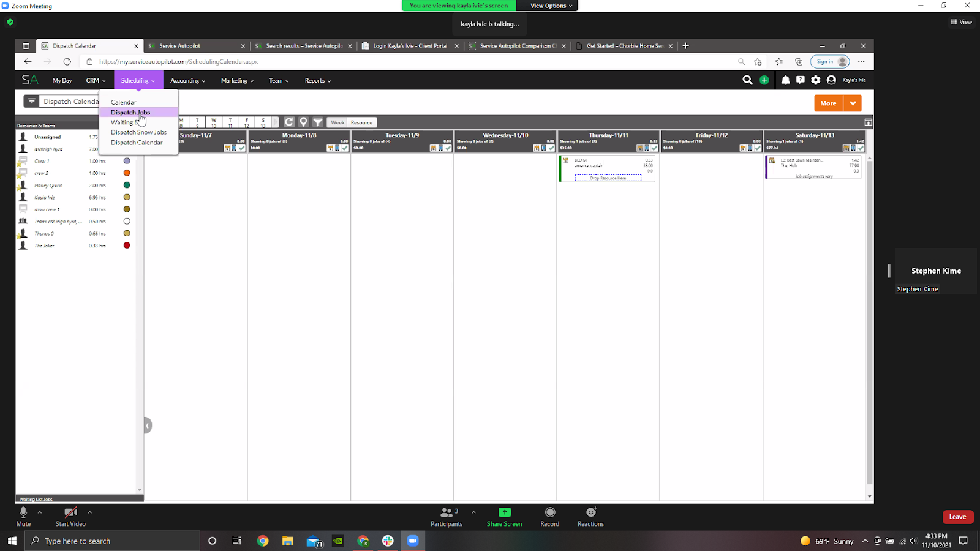
Task: Toggle the checkmark on Monday-11/8 header
Action: coord(345,148)
